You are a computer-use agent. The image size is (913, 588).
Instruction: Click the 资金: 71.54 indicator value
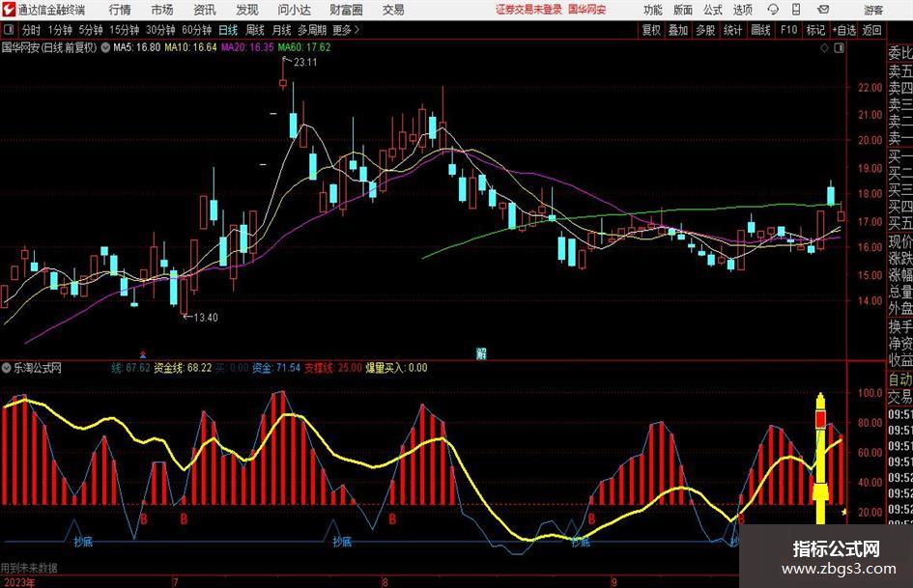[x=276, y=368]
